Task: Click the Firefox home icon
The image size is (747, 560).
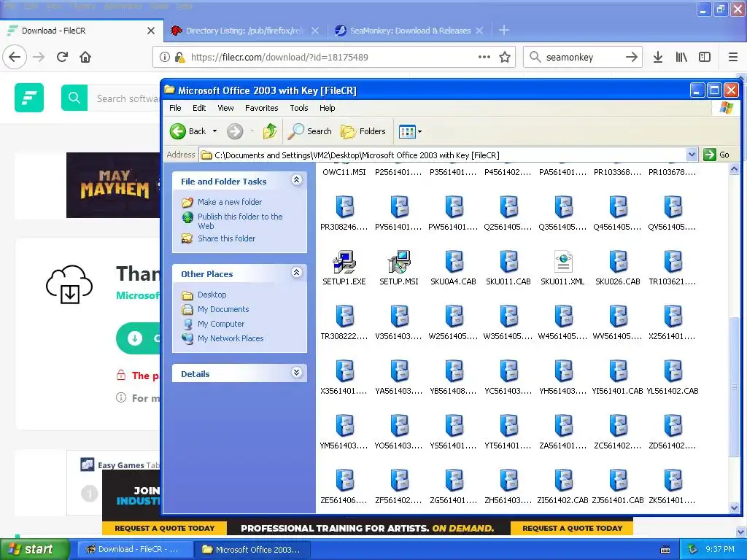Action: [85, 57]
